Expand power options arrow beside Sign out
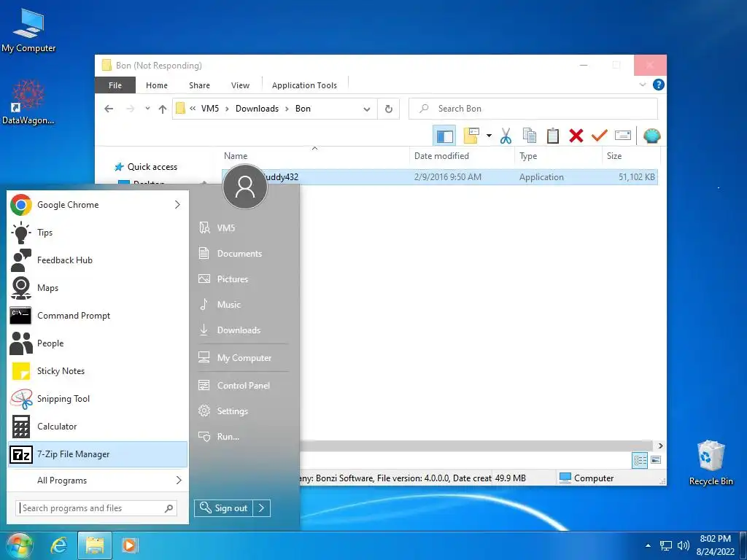747x560 pixels. pyautogui.click(x=262, y=508)
